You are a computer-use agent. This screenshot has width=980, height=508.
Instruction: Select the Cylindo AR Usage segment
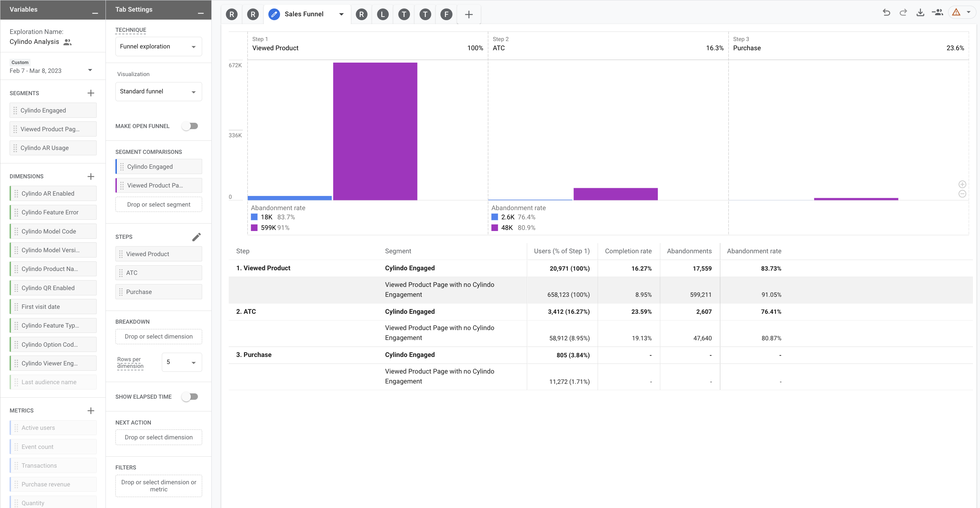(x=53, y=148)
